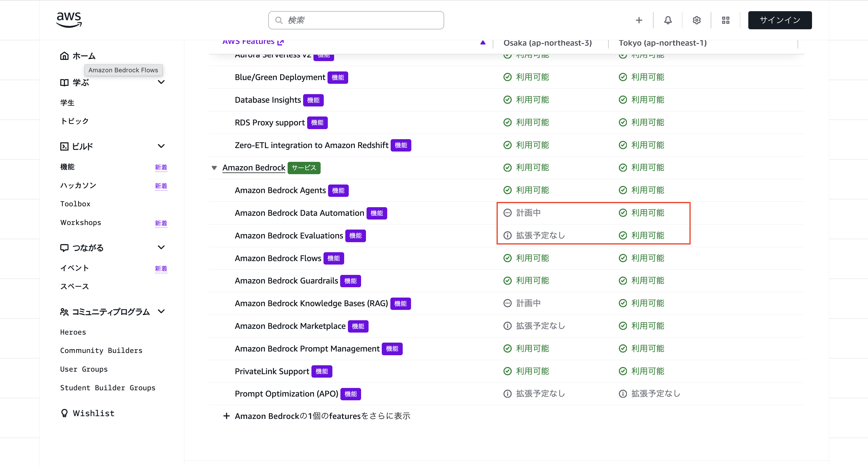Click the Osaka (ap-northeast-3) column header

(547, 43)
